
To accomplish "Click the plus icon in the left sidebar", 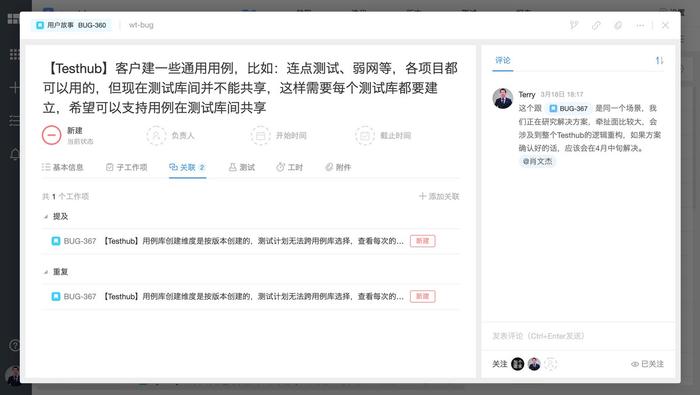I will [14, 87].
